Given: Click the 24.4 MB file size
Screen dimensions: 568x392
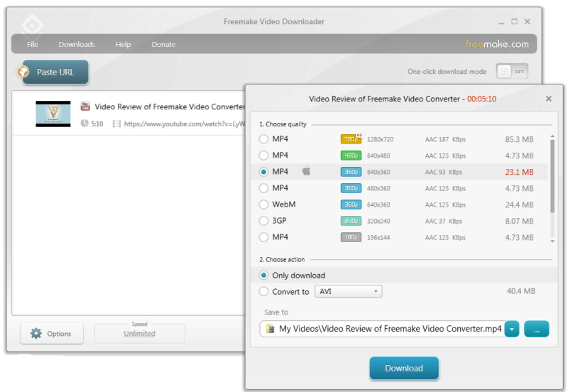Looking at the screenshot, I should pyautogui.click(x=519, y=205).
